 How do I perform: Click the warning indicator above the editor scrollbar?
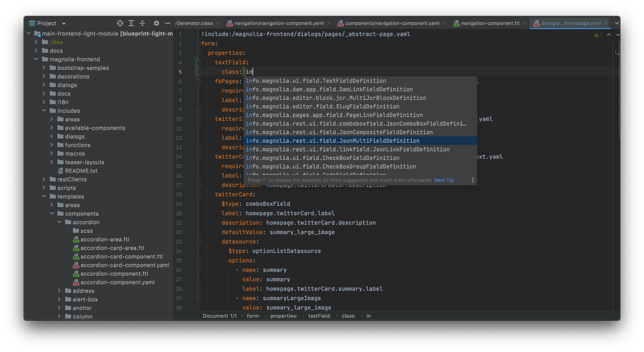pos(597,35)
